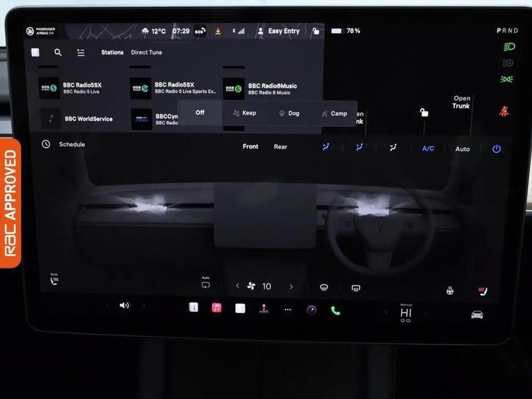Toggle the A/C button

click(428, 149)
